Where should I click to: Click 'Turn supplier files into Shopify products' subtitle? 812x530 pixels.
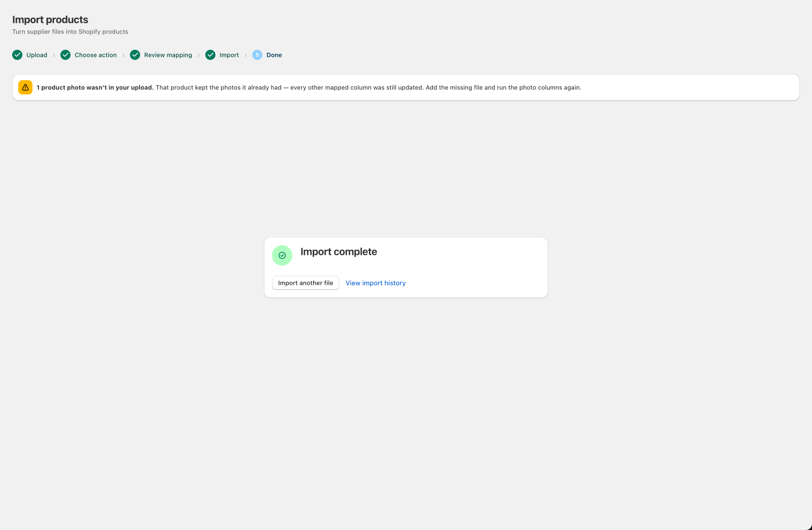click(70, 31)
